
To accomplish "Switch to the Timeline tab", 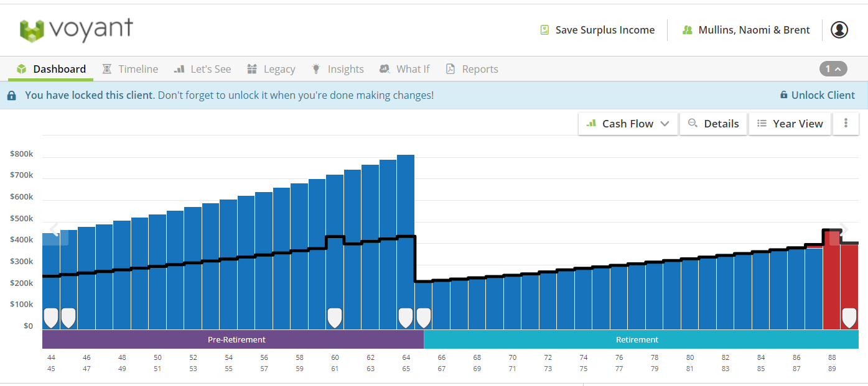I will point(130,69).
